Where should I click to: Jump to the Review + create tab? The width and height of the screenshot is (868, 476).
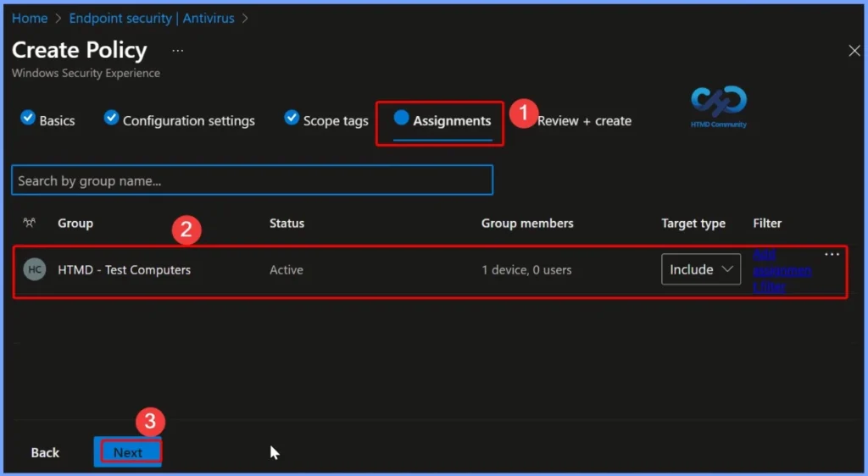pyautogui.click(x=584, y=120)
